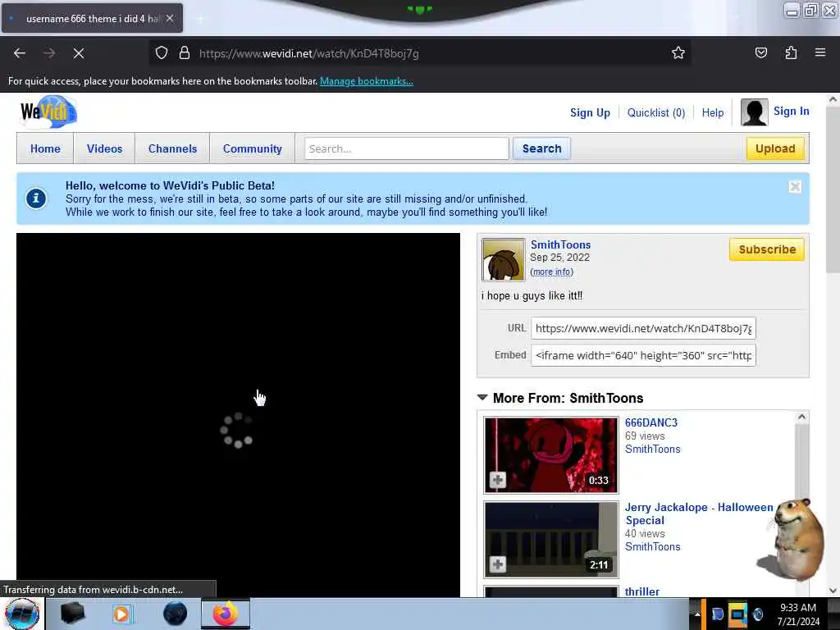Viewport: 840px width, 630px height.
Task: Open the Firefox hamburger menu
Action: (819, 53)
